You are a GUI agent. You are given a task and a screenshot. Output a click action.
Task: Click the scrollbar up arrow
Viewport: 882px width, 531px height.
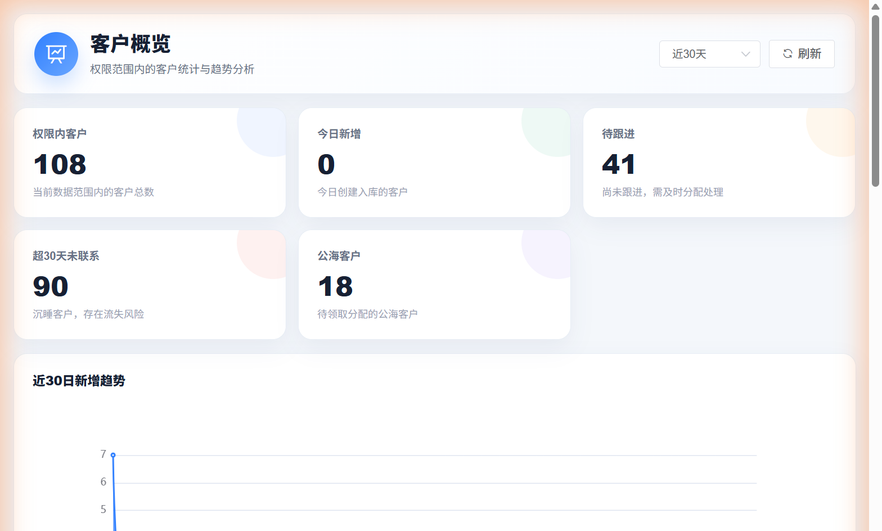tap(875, 6)
